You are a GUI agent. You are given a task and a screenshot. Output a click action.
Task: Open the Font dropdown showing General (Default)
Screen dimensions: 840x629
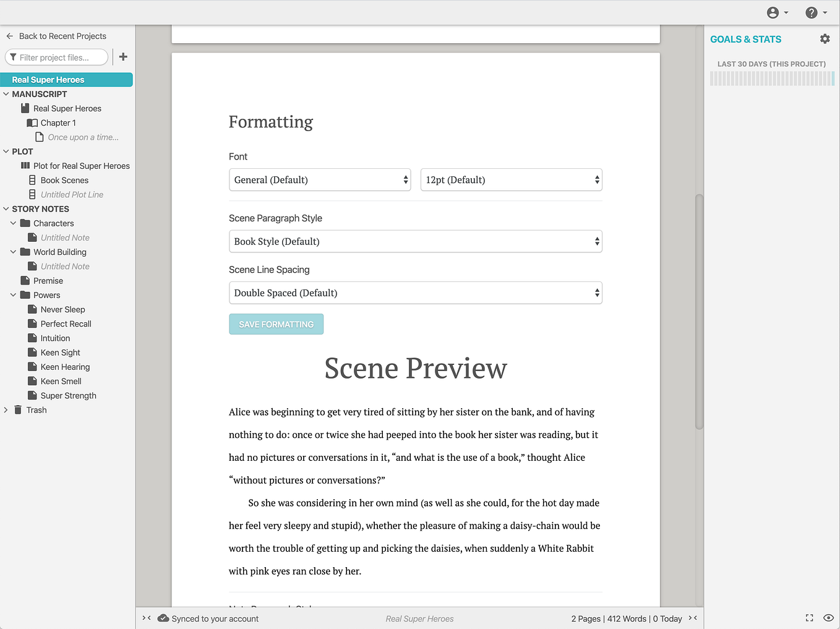coord(320,179)
